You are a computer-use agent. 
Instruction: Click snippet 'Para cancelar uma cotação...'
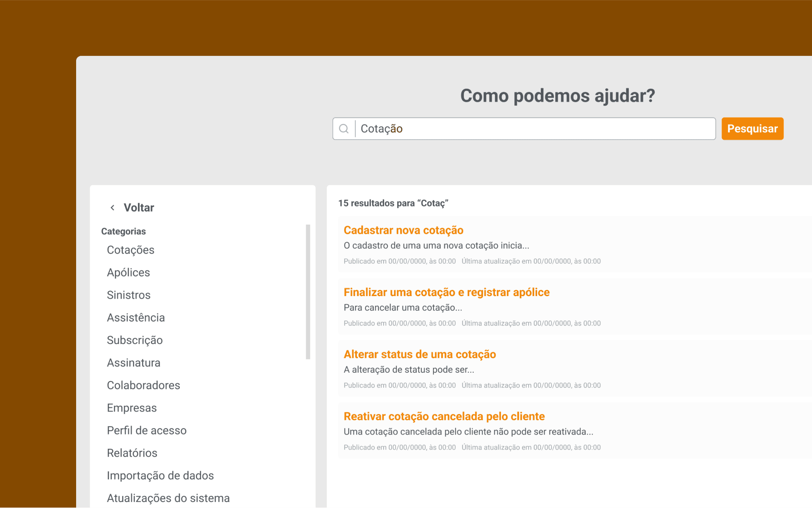pos(403,308)
